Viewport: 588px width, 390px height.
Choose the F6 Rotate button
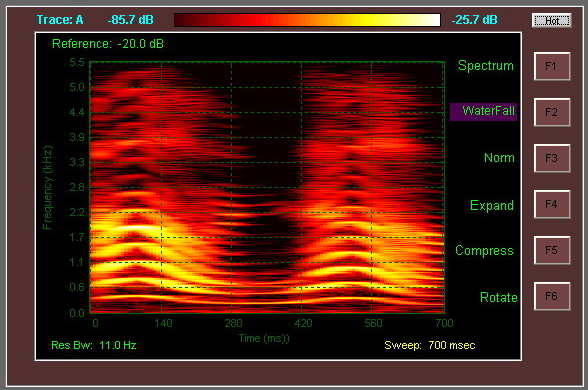pos(552,296)
